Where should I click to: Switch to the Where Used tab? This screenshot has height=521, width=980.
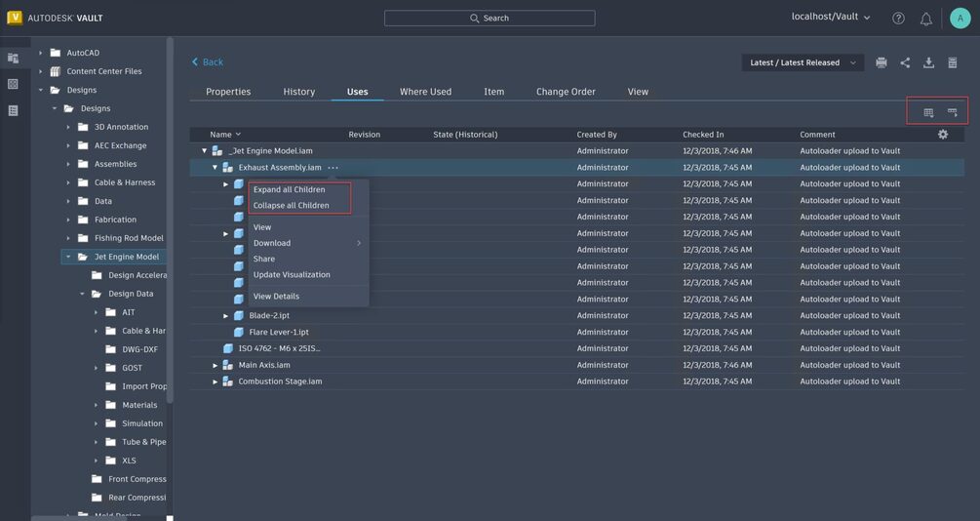[x=425, y=92]
